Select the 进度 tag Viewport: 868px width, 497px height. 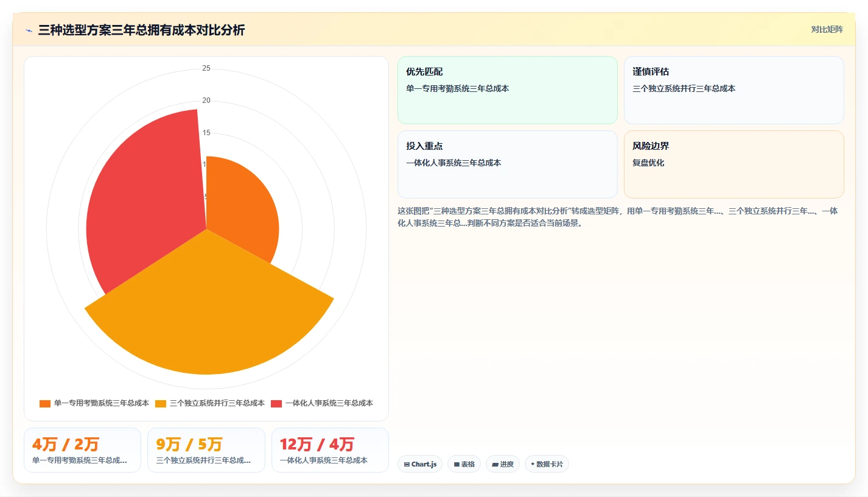tap(503, 464)
